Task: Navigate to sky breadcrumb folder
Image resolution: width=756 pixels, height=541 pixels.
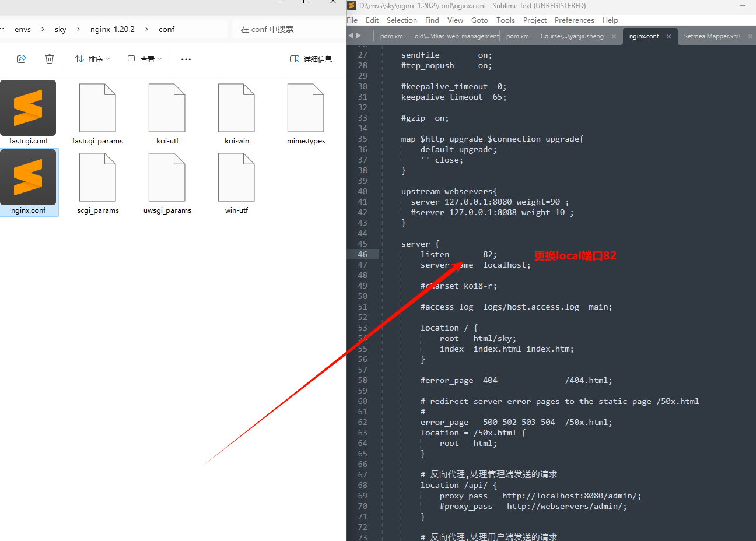Action: tap(61, 29)
